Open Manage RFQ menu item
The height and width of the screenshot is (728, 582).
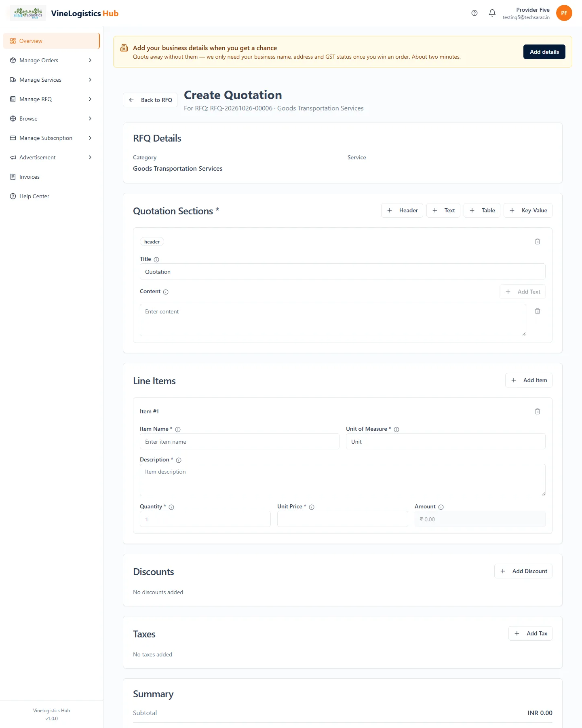(51, 99)
